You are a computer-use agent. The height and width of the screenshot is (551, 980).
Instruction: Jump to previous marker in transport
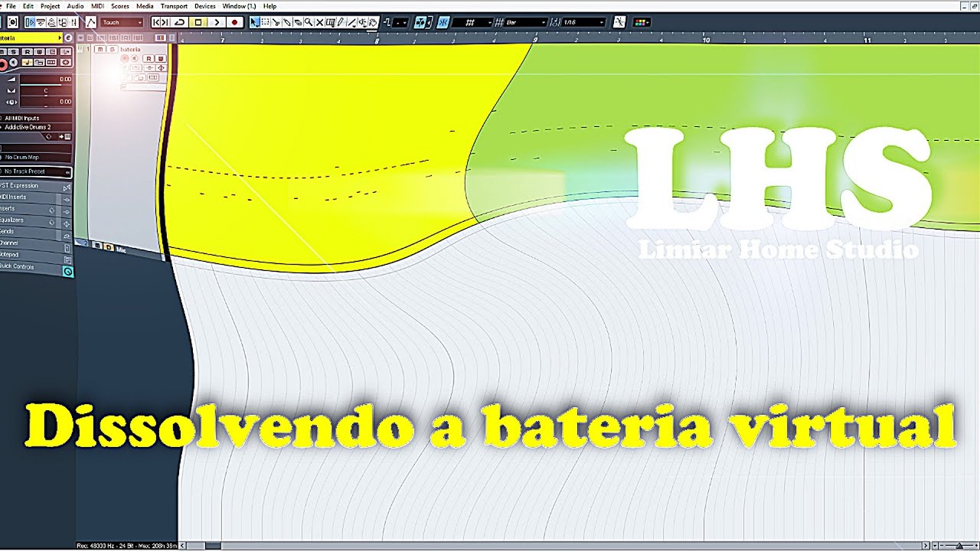click(156, 22)
